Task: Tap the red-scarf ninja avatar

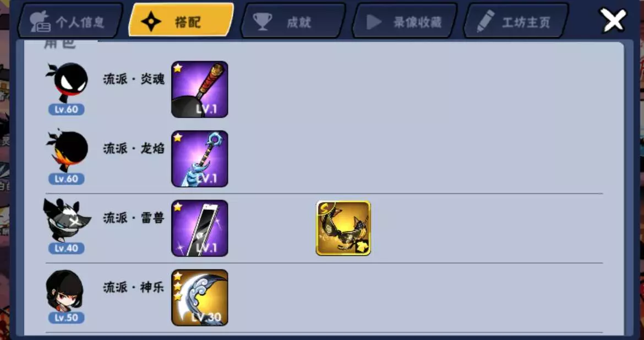Action: pos(66,82)
